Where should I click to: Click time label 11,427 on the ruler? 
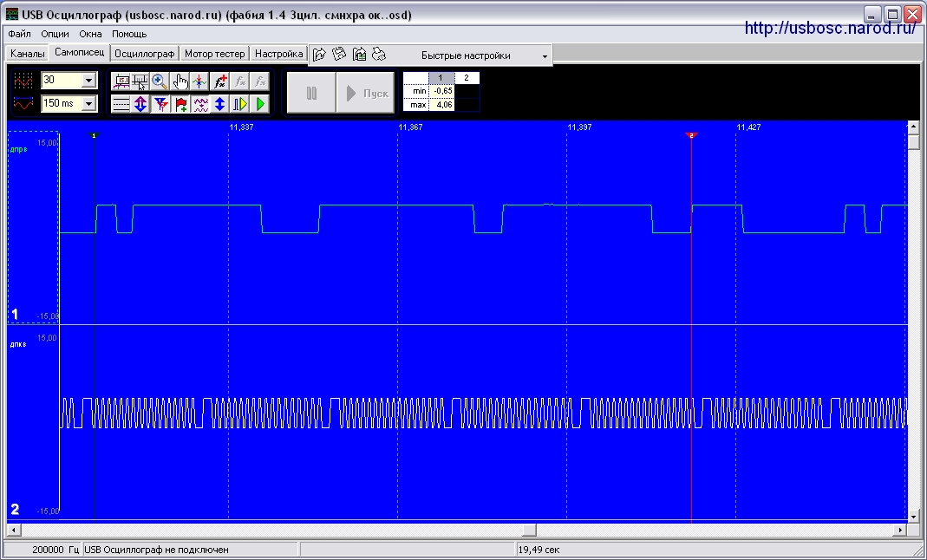click(x=748, y=127)
